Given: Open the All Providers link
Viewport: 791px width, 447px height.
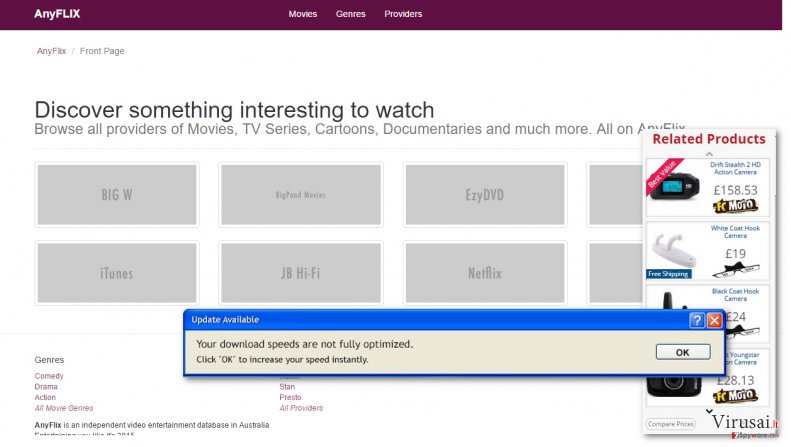Looking at the screenshot, I should coord(301,408).
